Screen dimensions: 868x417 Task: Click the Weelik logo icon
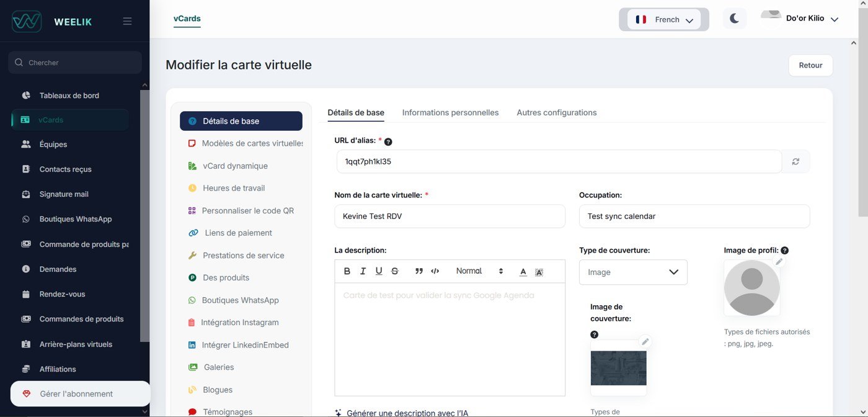click(x=27, y=21)
